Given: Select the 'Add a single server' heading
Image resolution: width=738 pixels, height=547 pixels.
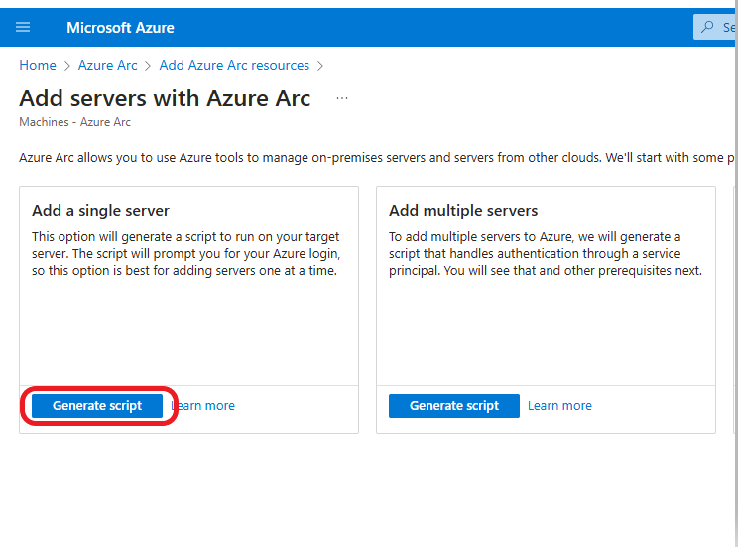Looking at the screenshot, I should [101, 210].
